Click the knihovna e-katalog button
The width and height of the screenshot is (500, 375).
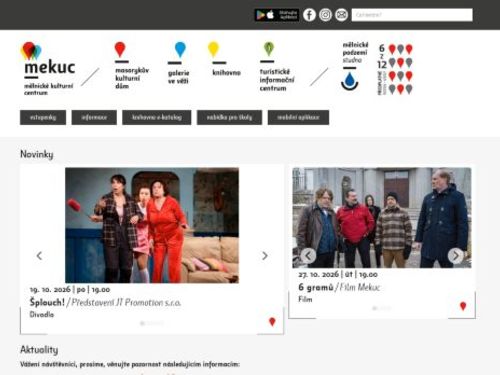coord(157,117)
